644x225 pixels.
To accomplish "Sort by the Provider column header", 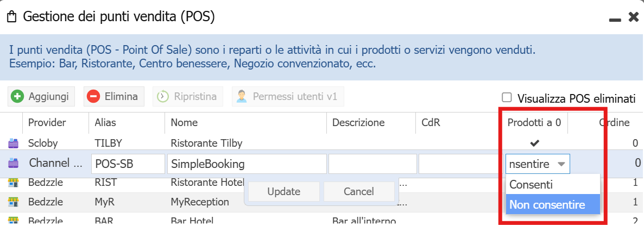I will click(x=47, y=123).
